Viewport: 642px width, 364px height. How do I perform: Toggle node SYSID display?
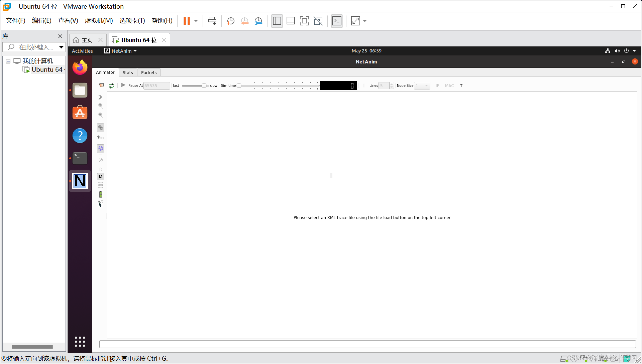101,137
